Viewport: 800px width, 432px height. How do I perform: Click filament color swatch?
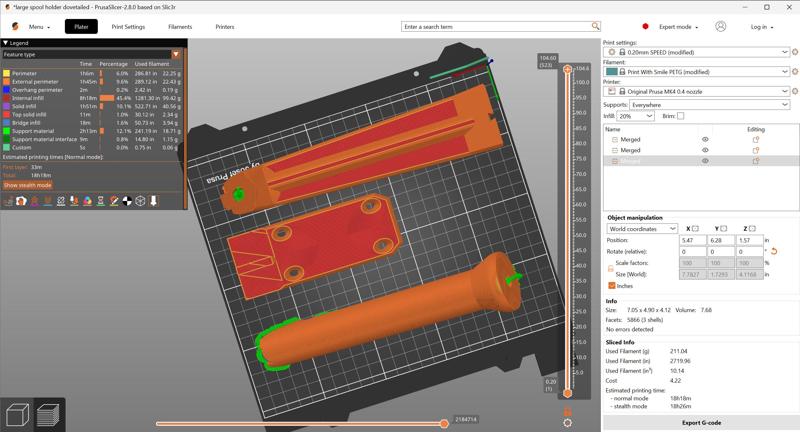tap(612, 72)
